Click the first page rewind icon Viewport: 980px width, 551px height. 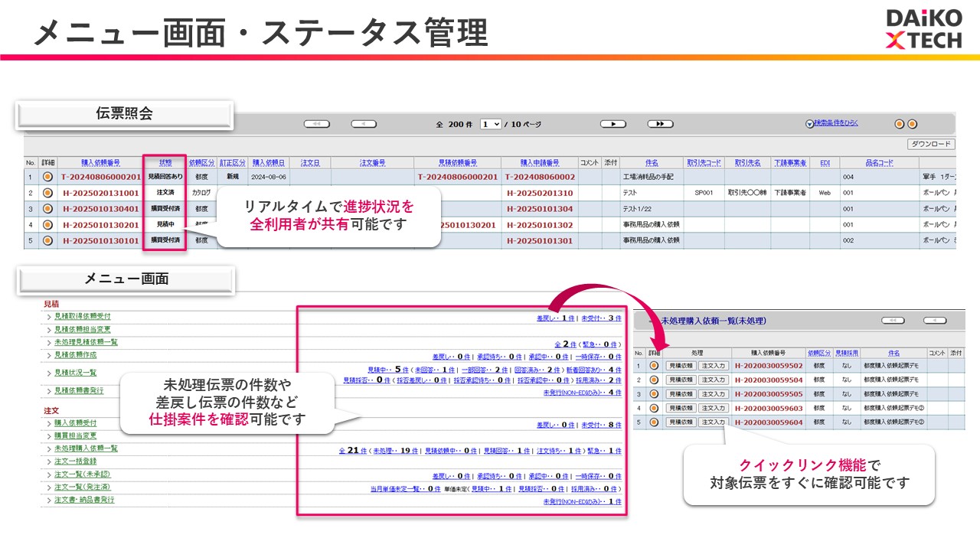click(x=316, y=123)
